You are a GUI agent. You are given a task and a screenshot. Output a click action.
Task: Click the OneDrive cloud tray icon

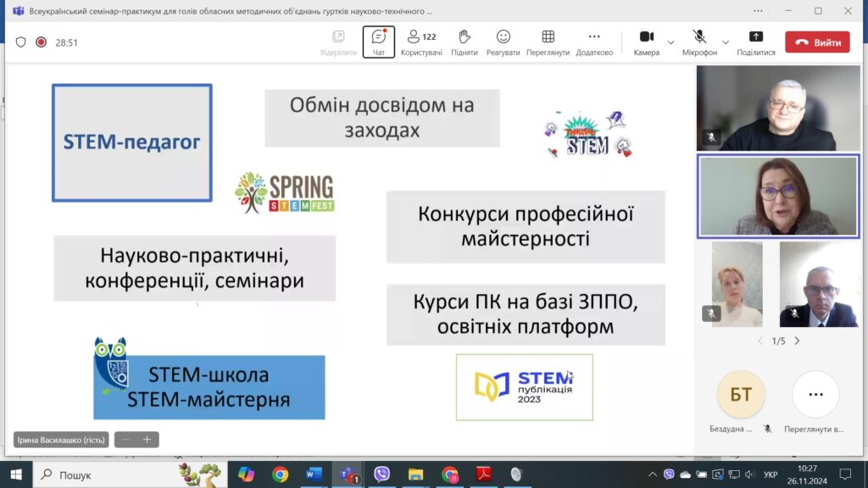coord(685,474)
